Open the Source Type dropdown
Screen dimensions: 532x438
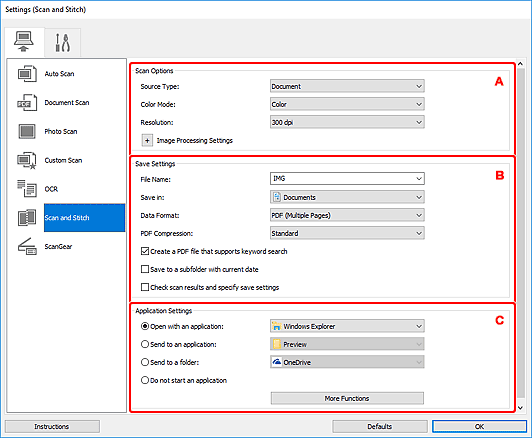(347, 86)
